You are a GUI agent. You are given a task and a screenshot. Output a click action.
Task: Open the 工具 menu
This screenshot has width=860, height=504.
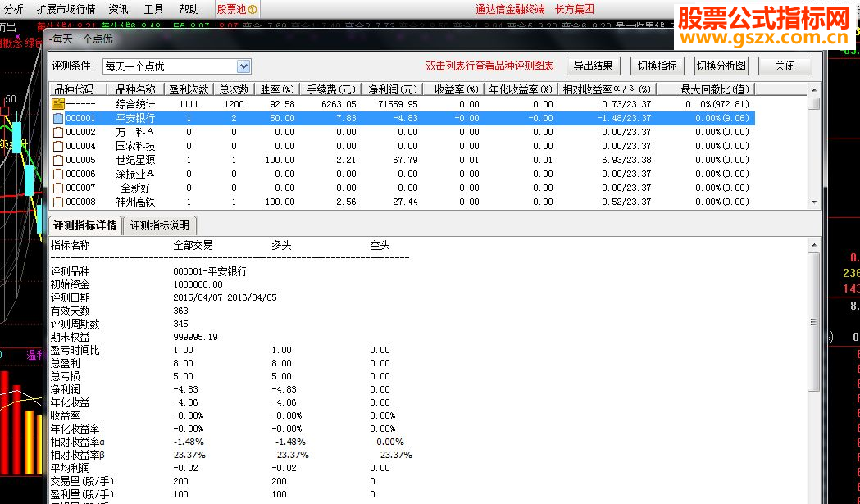coord(153,9)
